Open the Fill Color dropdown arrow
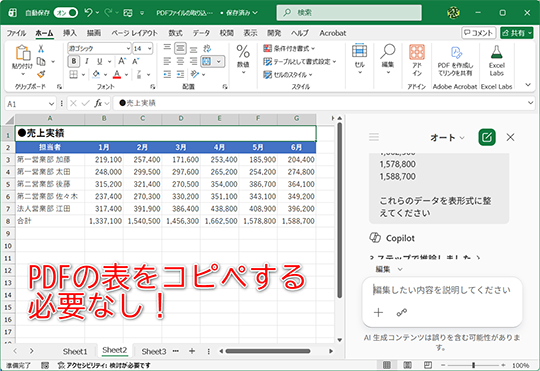 [105, 74]
